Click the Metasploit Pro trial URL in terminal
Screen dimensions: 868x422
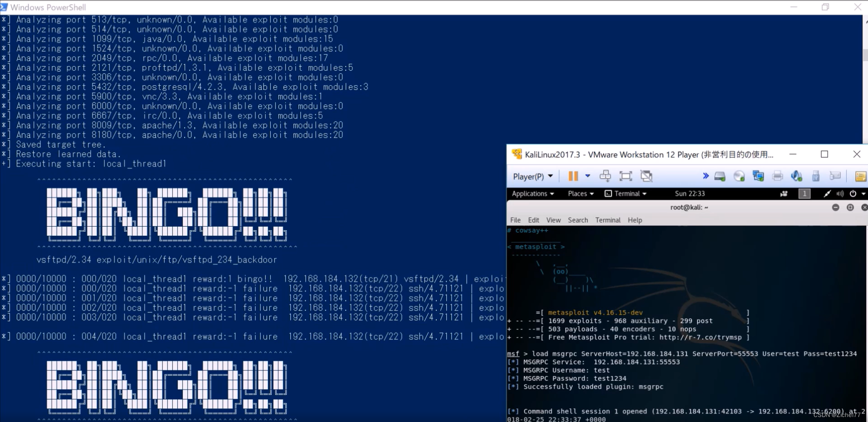(x=701, y=337)
